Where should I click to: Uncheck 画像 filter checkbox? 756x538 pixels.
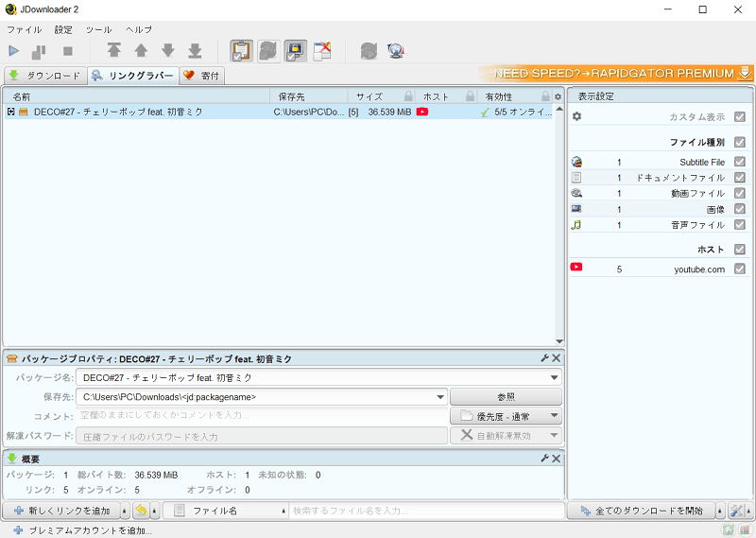(740, 209)
